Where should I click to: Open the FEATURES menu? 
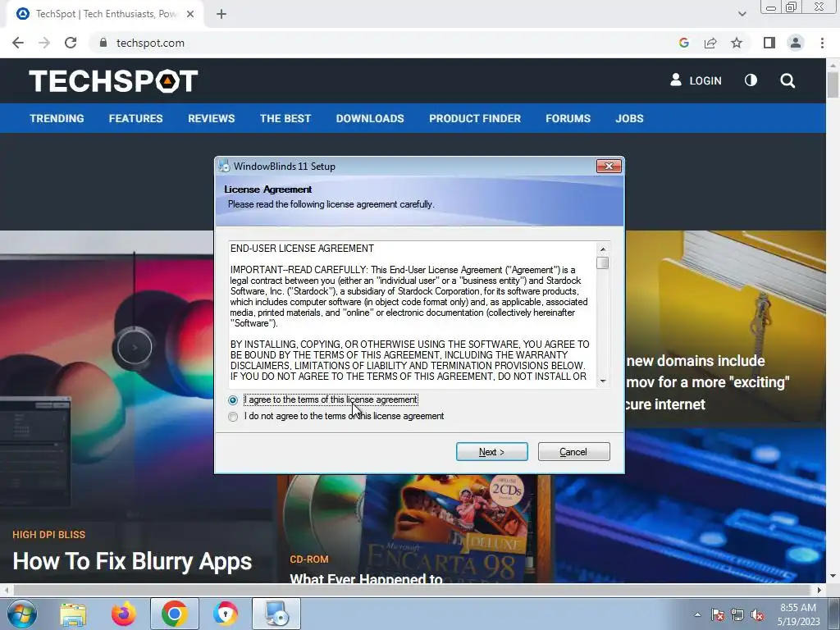pyautogui.click(x=135, y=118)
